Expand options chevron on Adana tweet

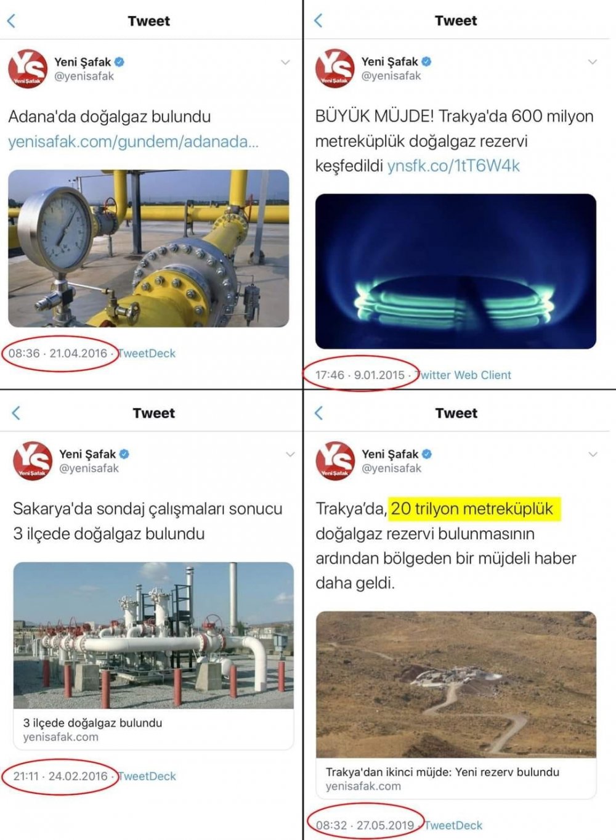[285, 62]
